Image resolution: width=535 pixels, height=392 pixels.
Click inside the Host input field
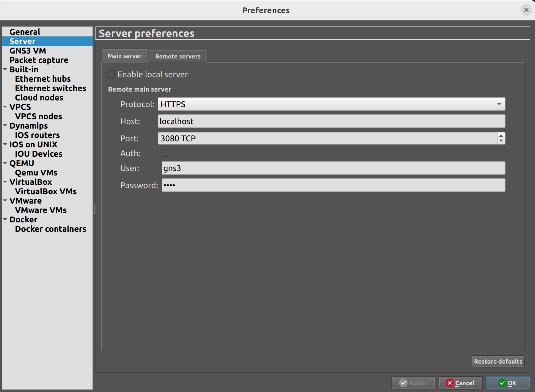[x=304, y=121]
